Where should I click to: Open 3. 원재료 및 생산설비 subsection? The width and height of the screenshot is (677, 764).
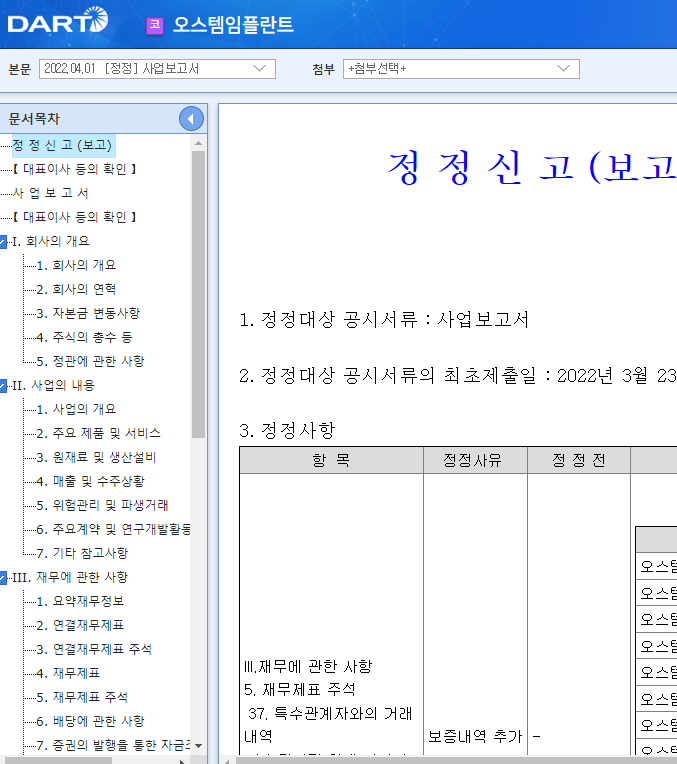(x=96, y=457)
